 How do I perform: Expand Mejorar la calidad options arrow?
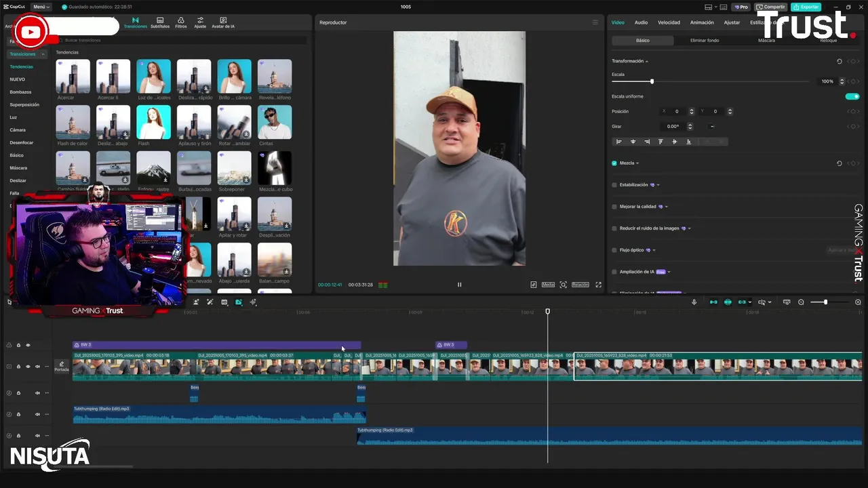[667, 207]
